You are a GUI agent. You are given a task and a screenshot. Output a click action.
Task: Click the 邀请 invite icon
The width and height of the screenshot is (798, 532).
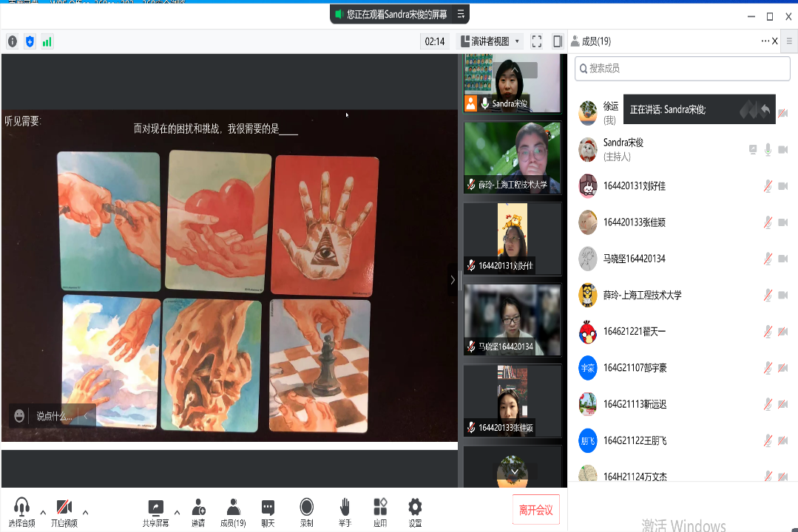[198, 507]
